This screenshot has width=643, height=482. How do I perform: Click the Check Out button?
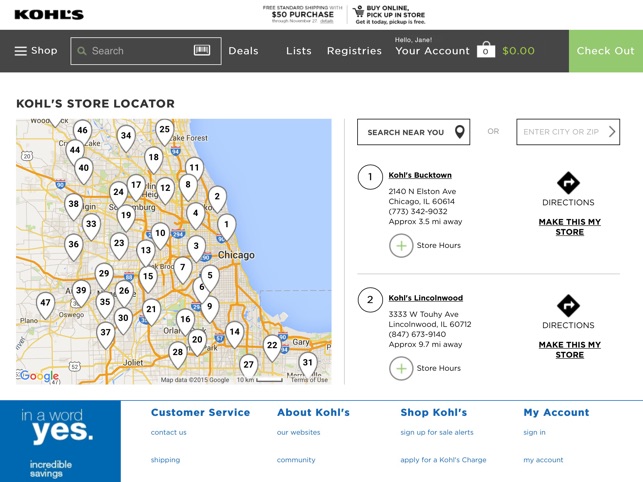coord(605,51)
